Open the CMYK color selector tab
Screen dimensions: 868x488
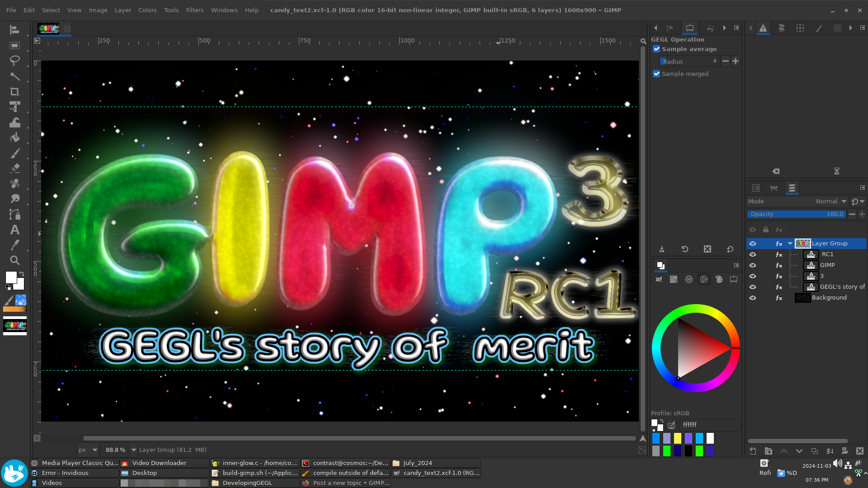674,279
